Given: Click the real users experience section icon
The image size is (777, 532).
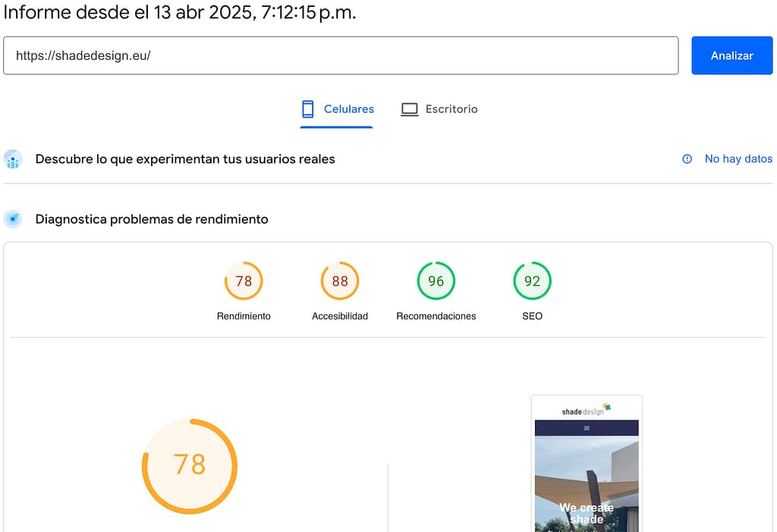Looking at the screenshot, I should 13,159.
